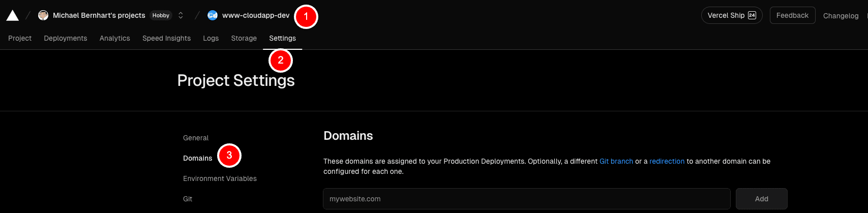Click the Vercel triangle logo
This screenshot has height=213, width=868.
13,15
